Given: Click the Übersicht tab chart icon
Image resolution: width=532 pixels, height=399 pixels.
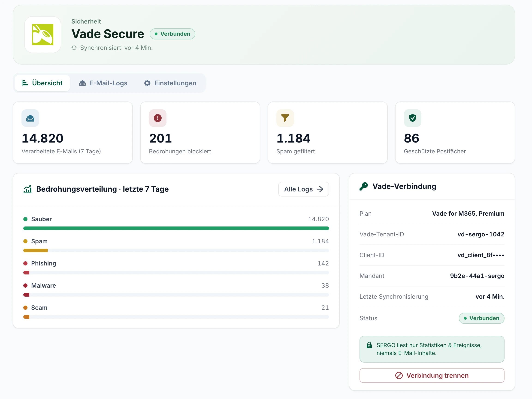Looking at the screenshot, I should point(25,83).
